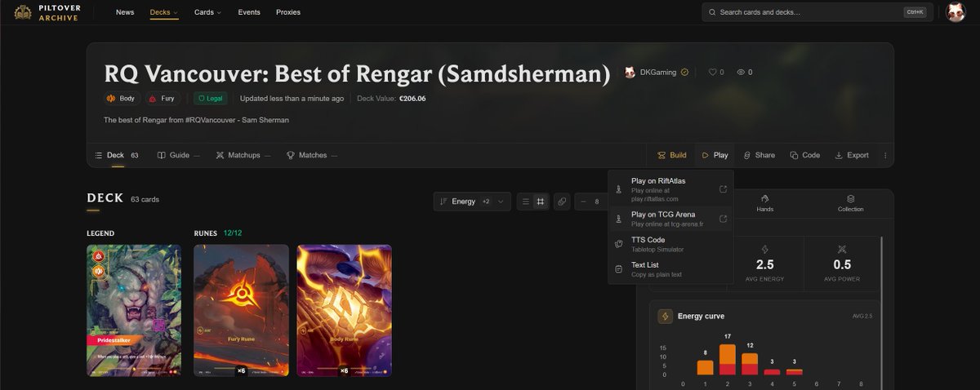The height and width of the screenshot is (390, 980).
Task: Open the Proxies page
Action: pyautogui.click(x=288, y=12)
